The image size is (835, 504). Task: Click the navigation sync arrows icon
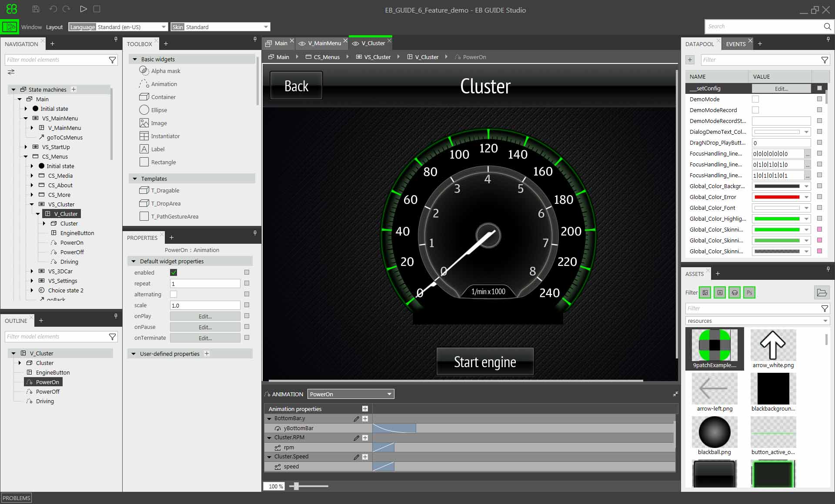tap(11, 72)
